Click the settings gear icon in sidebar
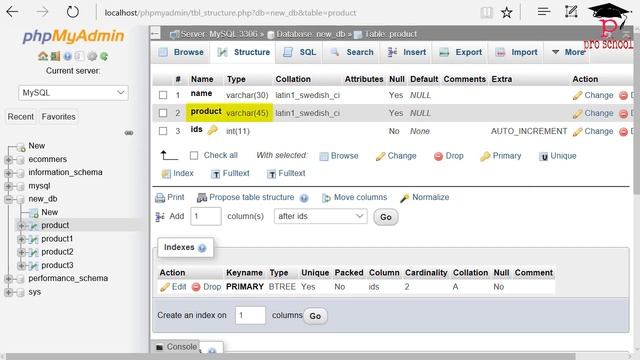This screenshot has width=640, height=360. pyautogui.click(x=92, y=56)
